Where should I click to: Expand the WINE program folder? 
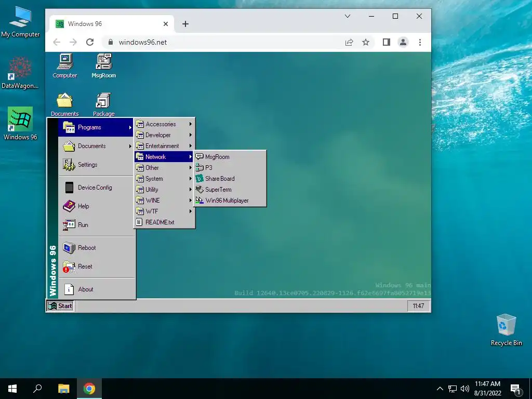pyautogui.click(x=164, y=200)
